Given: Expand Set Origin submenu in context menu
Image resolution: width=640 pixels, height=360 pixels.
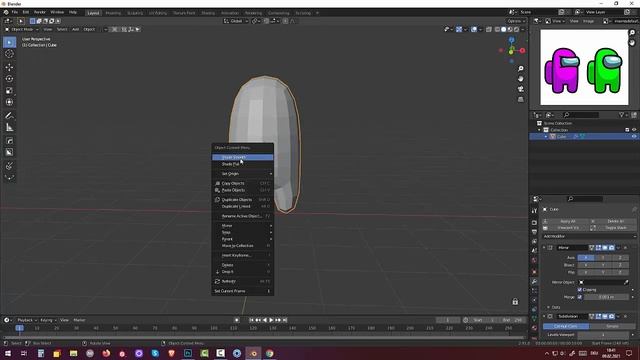Looking at the screenshot, I should pos(243,174).
